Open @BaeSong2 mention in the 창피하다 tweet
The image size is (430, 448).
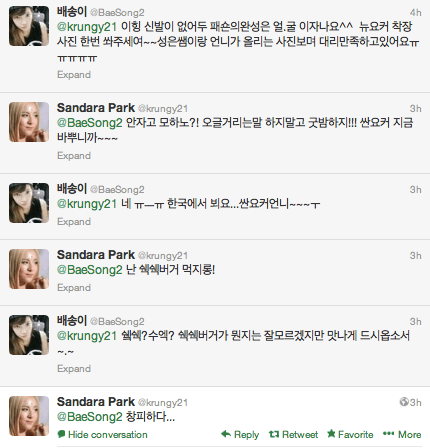pyautogui.click(x=90, y=417)
